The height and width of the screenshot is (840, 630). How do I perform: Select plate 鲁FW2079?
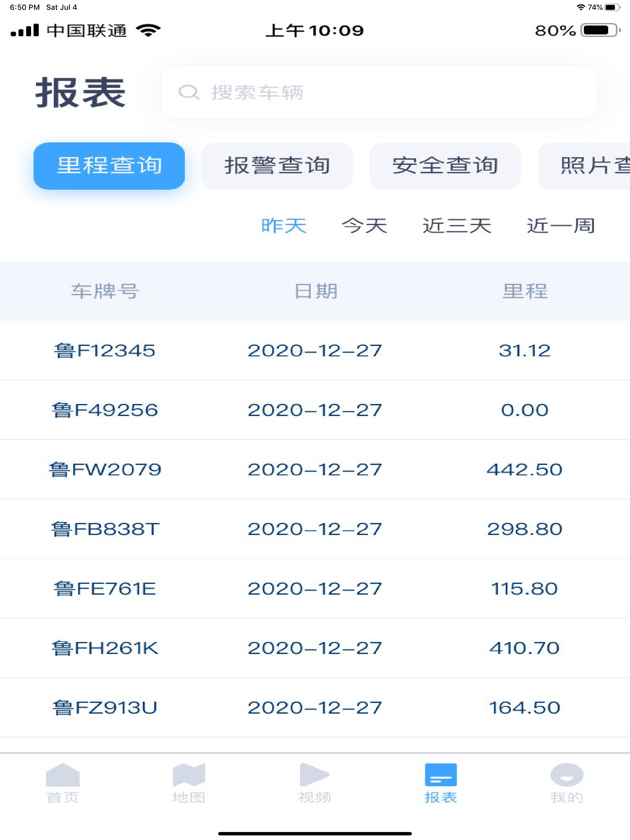click(x=105, y=470)
